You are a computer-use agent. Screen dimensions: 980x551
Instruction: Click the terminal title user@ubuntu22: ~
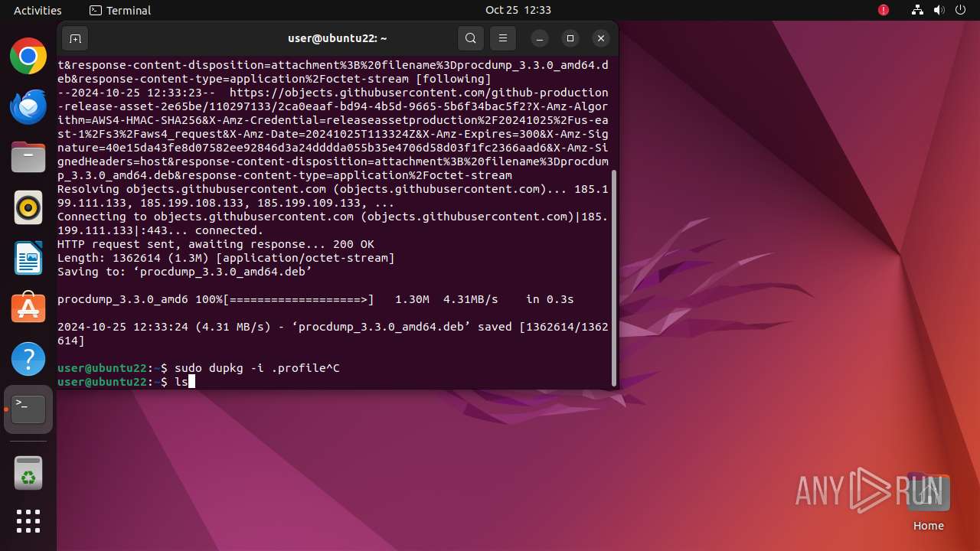337,38
